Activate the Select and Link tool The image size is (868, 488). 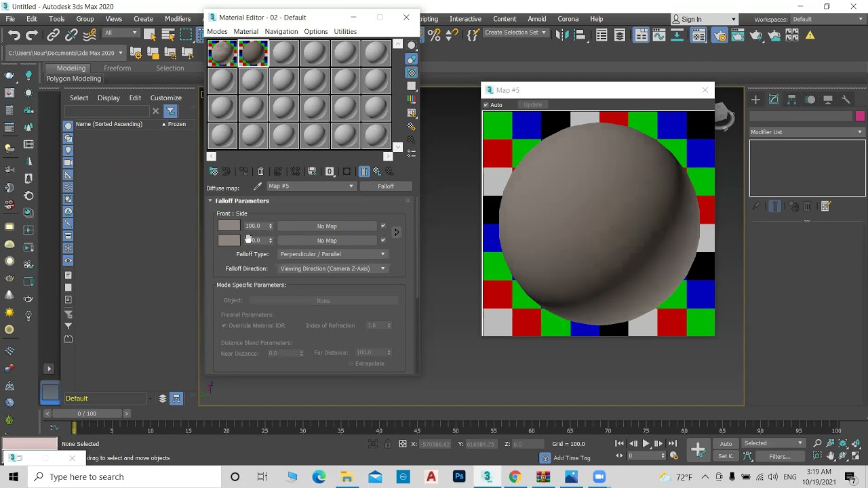tap(54, 35)
